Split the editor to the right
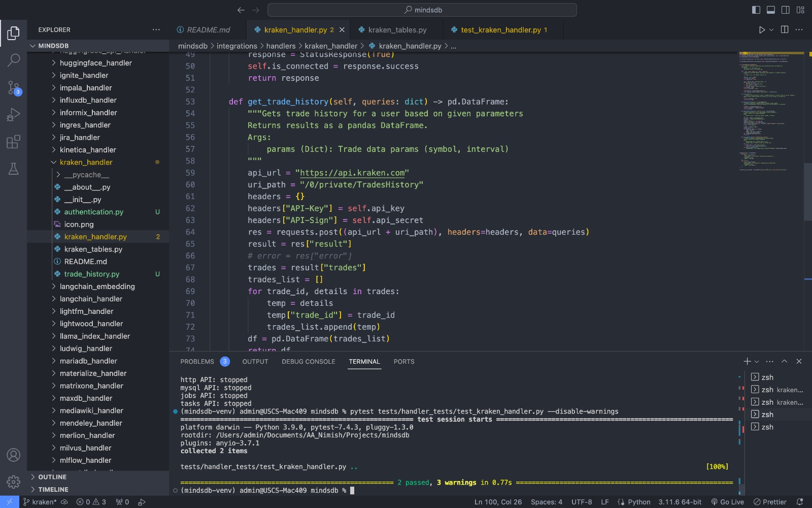This screenshot has width=812, height=508. pyautogui.click(x=785, y=30)
